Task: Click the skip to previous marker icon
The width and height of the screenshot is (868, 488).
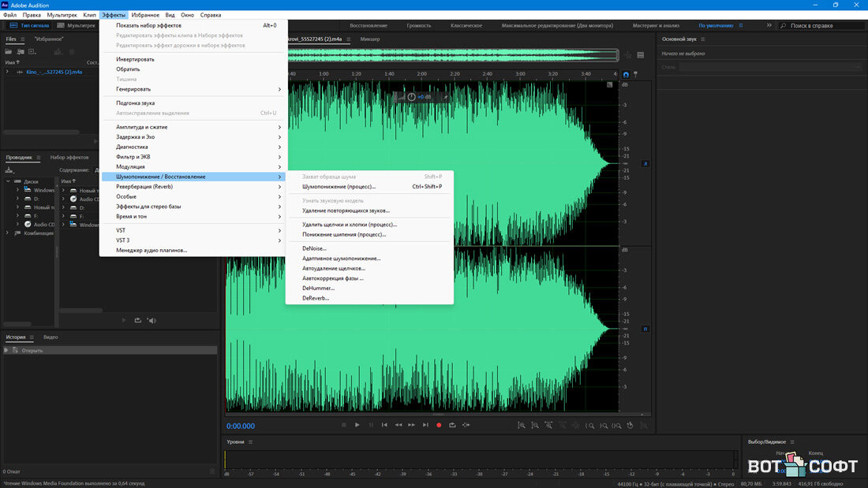Action: [x=384, y=425]
